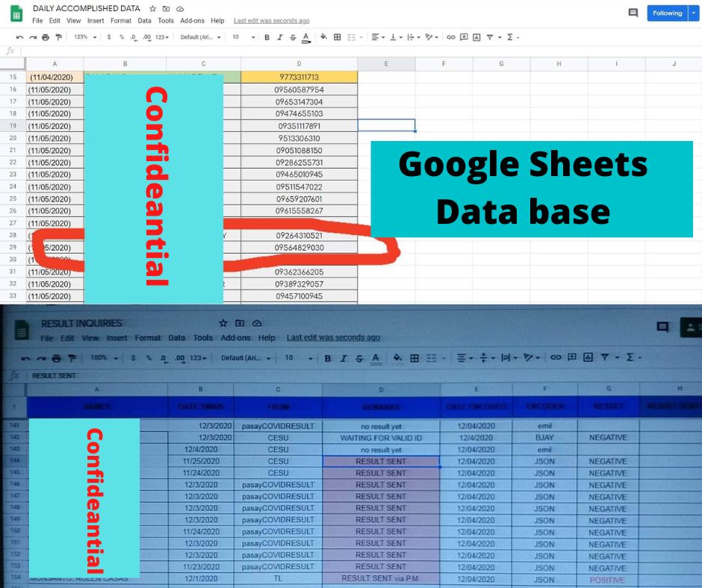The width and height of the screenshot is (702, 588).
Task: Pick fill color in RESULT INQUIRIES toolbar
Action: pos(397,358)
